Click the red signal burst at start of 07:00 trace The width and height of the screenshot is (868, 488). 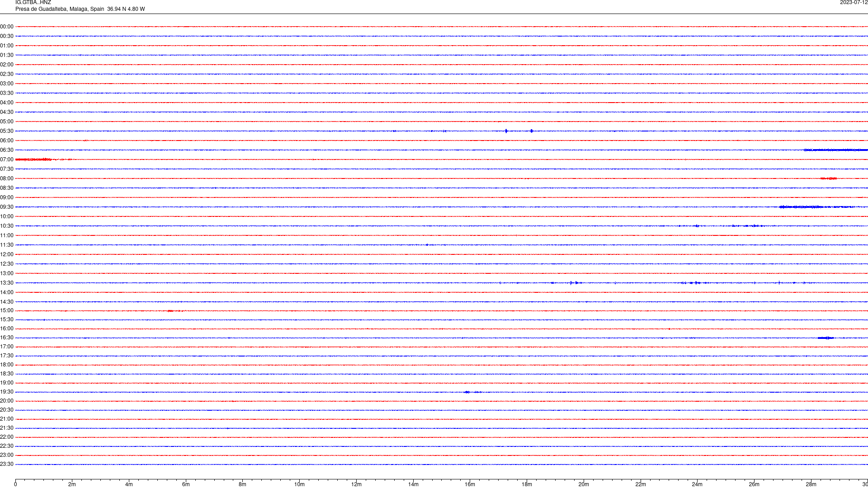34,160
